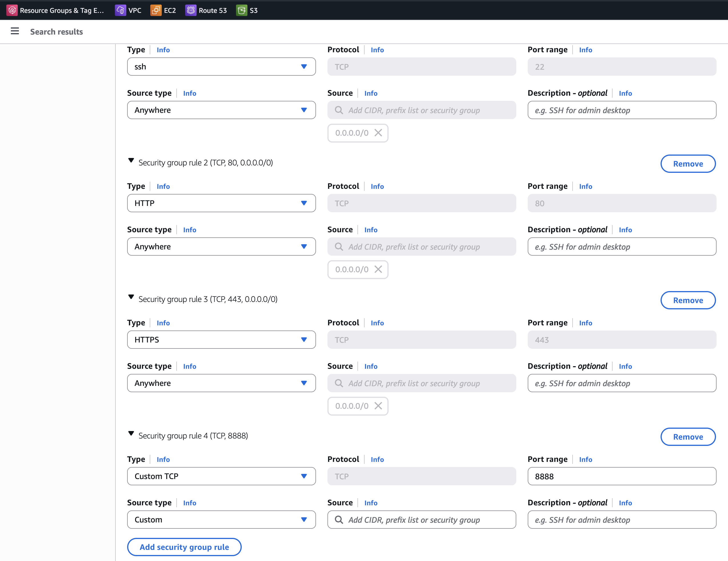
Task: Collapse Security group rule 4 section
Action: [131, 434]
